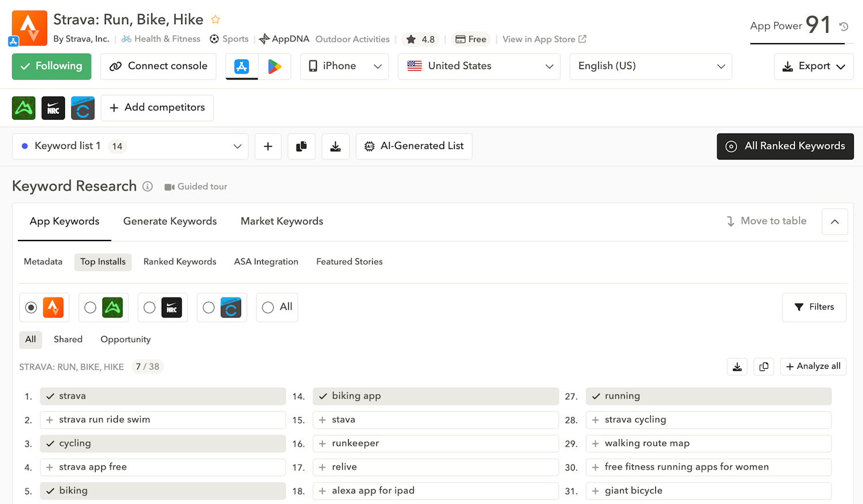This screenshot has width=863, height=504.
Task: Open the Strava app icon at top
Action: point(29,28)
